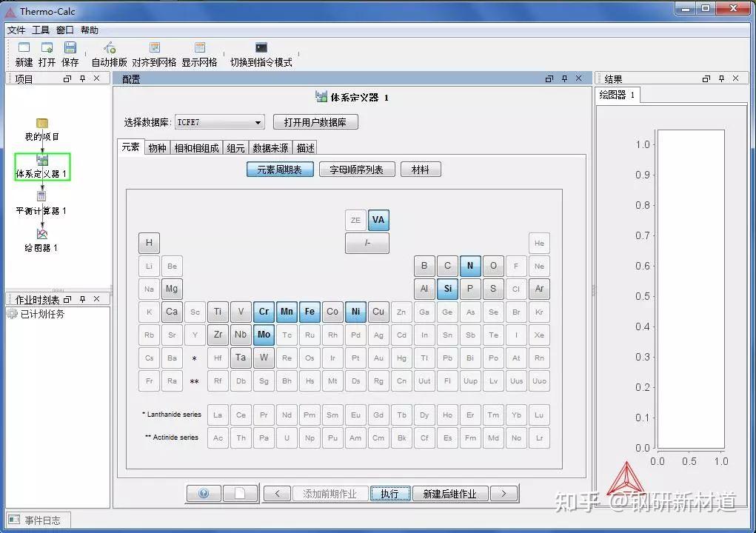Click the 保存 (Save) toolbar icon
Viewport: 756px width, 533px height.
click(70, 47)
